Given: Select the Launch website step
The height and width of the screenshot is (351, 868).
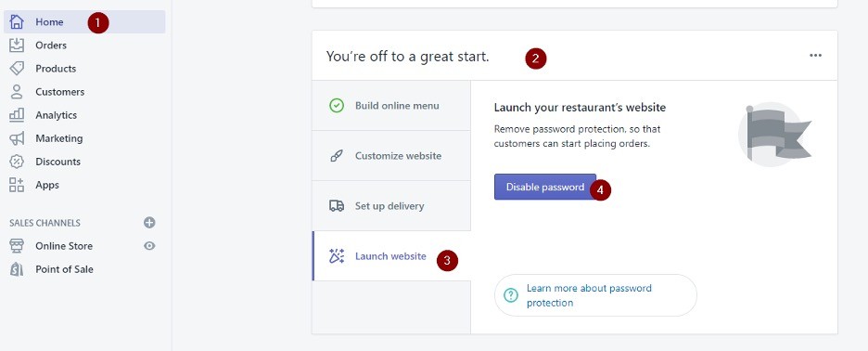Looking at the screenshot, I should pyautogui.click(x=391, y=256).
